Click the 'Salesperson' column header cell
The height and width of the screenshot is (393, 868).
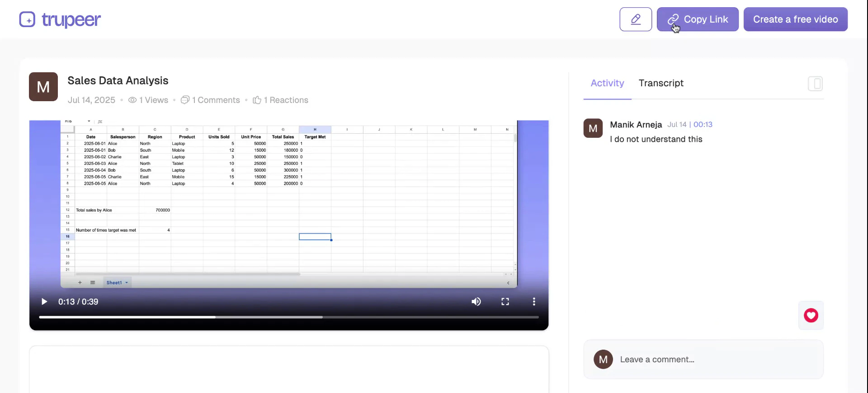(x=123, y=137)
